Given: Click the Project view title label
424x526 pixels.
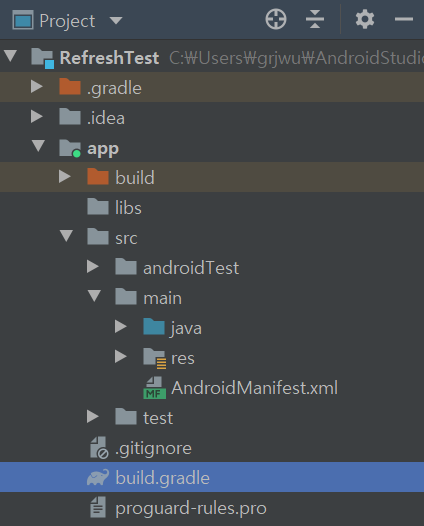Looking at the screenshot, I should point(67,21).
